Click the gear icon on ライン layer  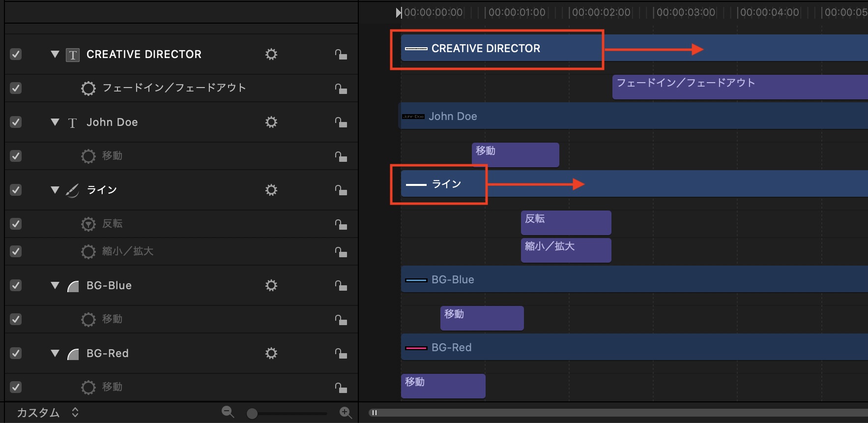pos(271,190)
